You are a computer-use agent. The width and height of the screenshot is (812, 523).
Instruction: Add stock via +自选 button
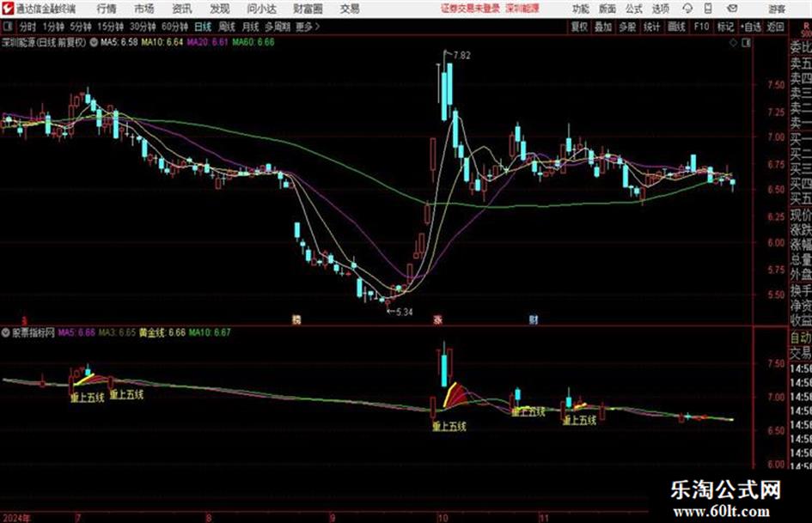(x=751, y=27)
